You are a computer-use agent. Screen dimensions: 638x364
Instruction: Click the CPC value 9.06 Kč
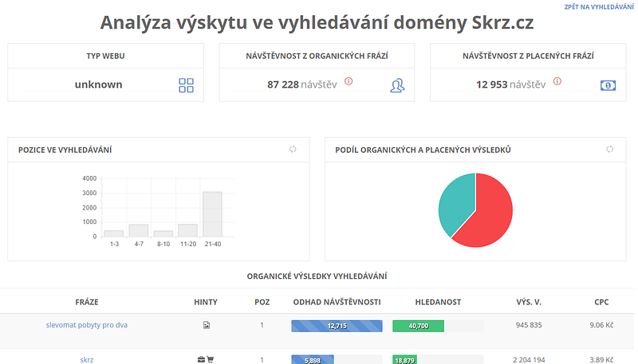tap(601, 325)
